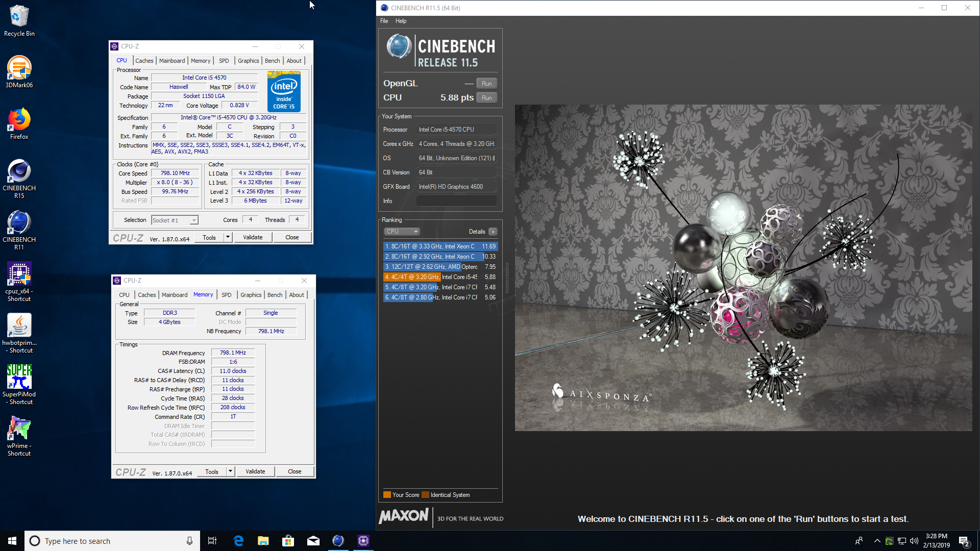Select ranking entry 8C/16T @ 2.92 GHz Xeon

(x=440, y=257)
